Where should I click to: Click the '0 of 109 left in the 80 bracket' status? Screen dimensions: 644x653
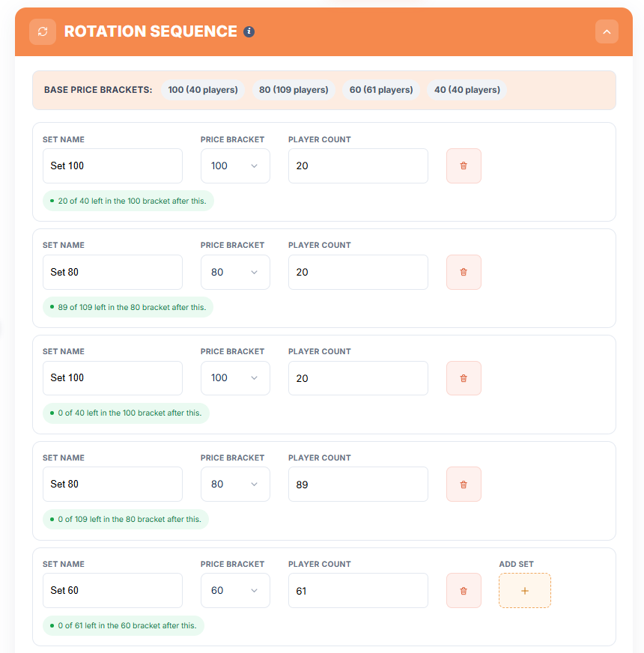click(126, 519)
